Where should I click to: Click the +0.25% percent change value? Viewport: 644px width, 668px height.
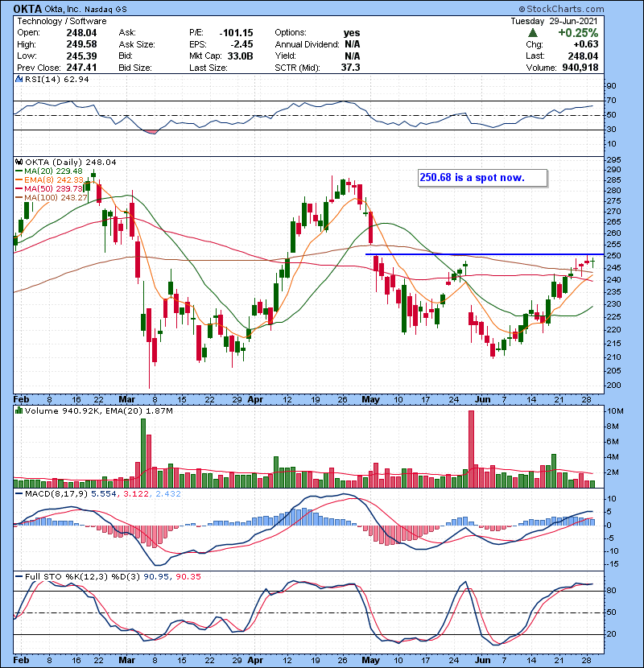click(x=578, y=33)
